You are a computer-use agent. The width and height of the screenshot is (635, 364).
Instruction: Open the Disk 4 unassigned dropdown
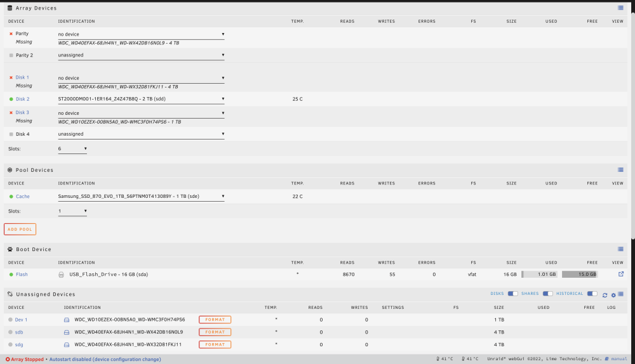[141, 134]
